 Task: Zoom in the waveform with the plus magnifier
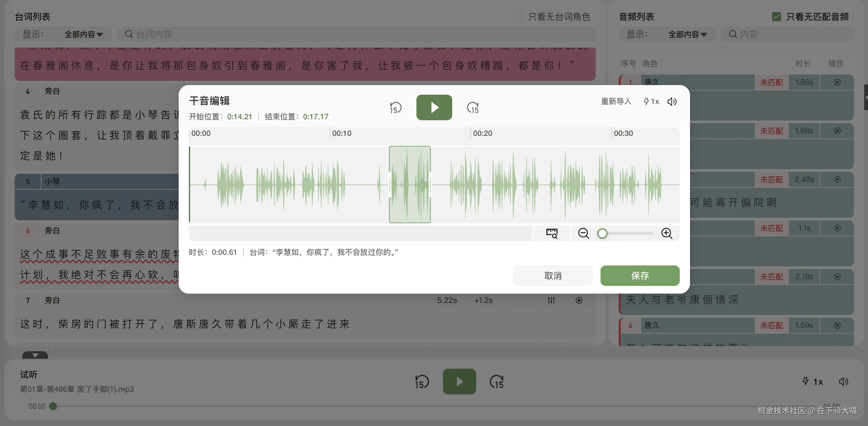667,233
